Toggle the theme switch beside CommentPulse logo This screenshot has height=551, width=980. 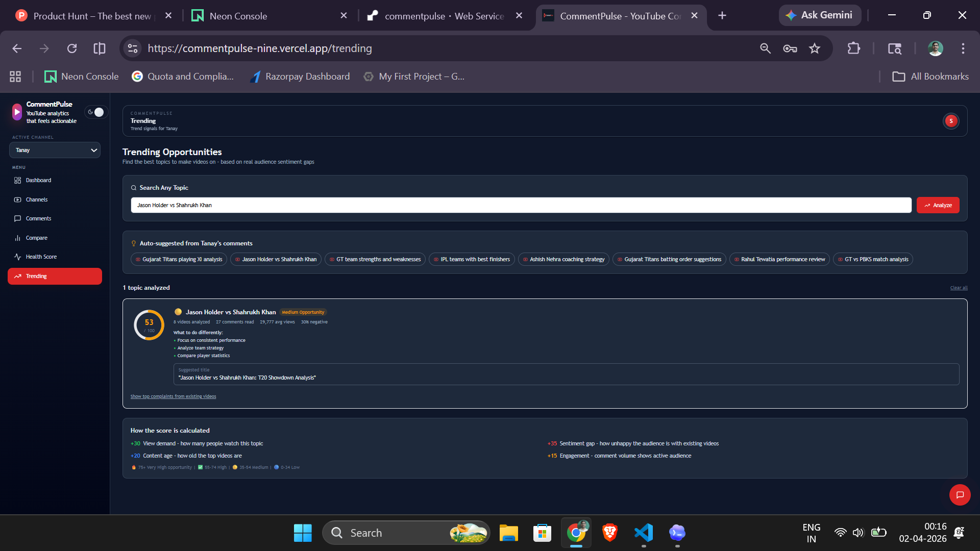(96, 112)
